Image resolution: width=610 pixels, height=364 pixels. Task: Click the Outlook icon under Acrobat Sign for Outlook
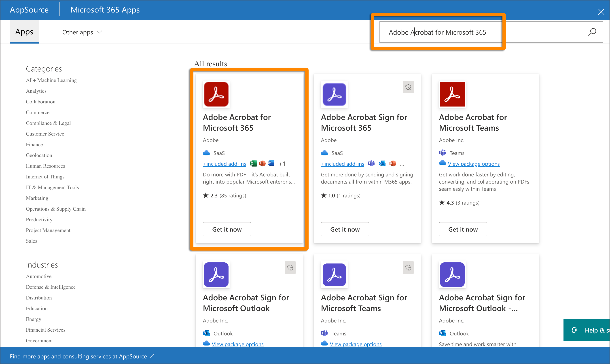(206, 333)
